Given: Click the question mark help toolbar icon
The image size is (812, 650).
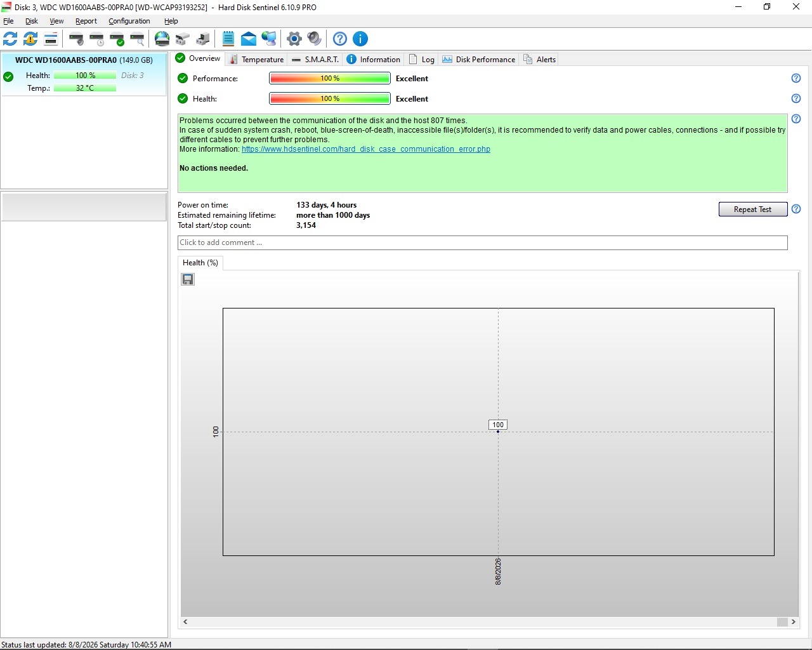Looking at the screenshot, I should pyautogui.click(x=340, y=39).
